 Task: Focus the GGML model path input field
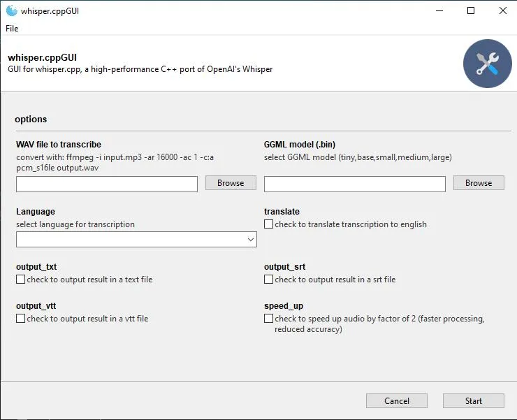tap(355, 184)
